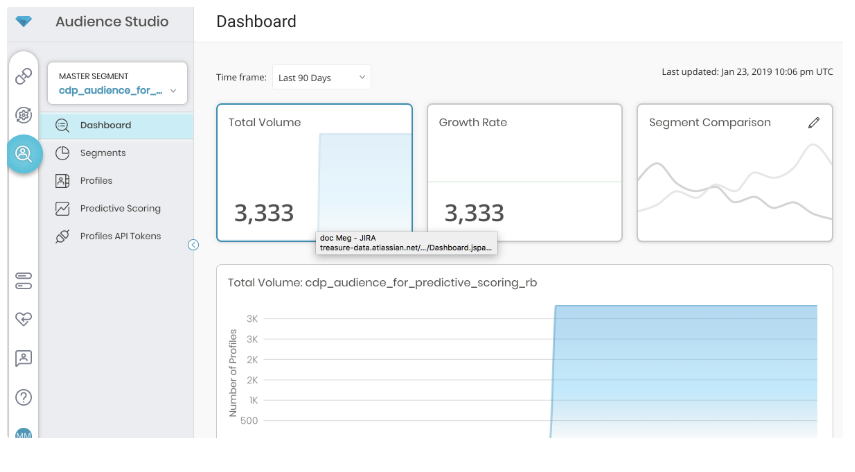Image resolution: width=855 pixels, height=472 pixels.
Task: Open the help question mark icon
Action: (23, 397)
